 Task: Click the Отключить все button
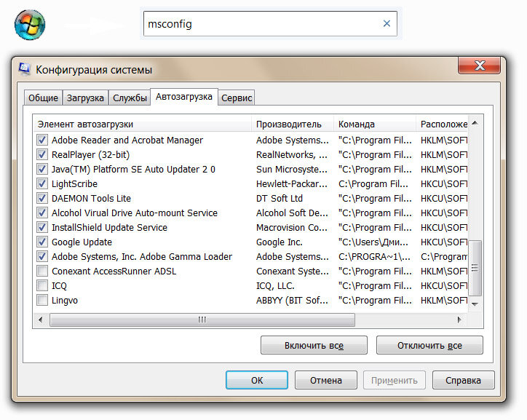point(429,345)
